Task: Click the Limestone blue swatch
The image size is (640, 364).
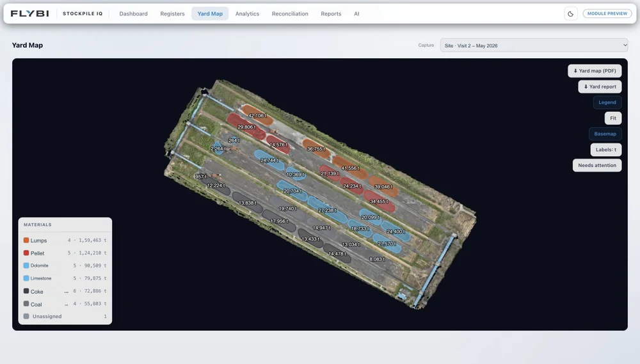Action: point(26,278)
